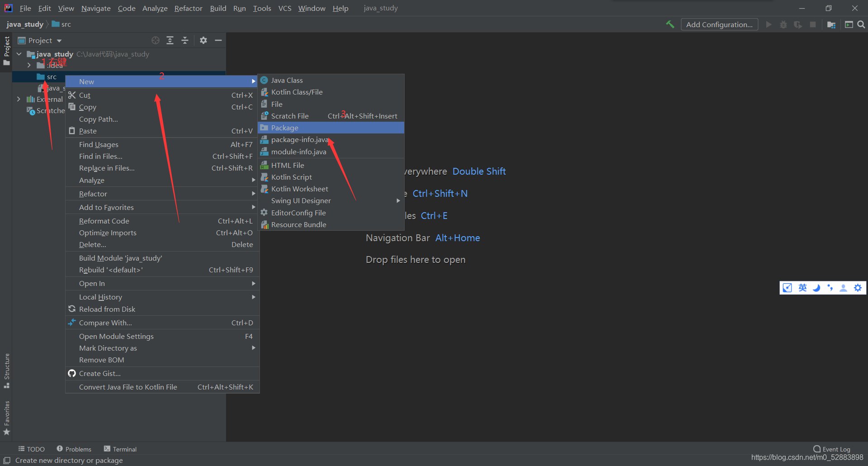Toggle the IME moon mode icon
The height and width of the screenshot is (466, 868).
[x=816, y=288]
